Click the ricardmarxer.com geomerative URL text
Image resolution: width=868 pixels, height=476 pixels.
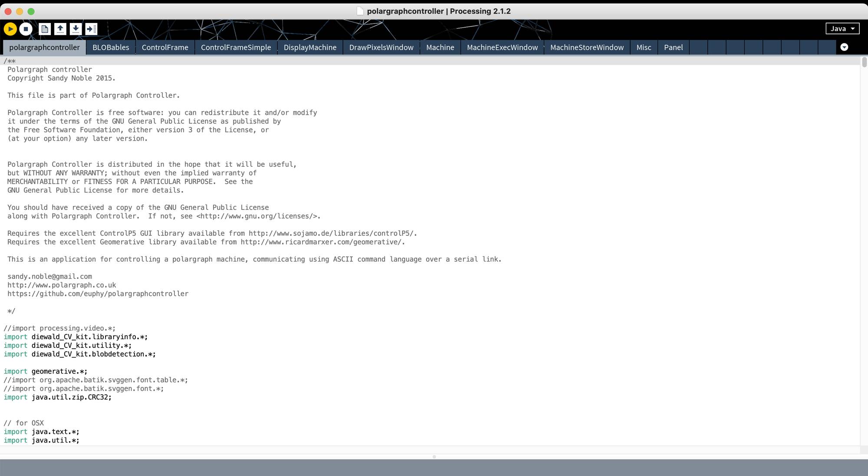tap(322, 242)
